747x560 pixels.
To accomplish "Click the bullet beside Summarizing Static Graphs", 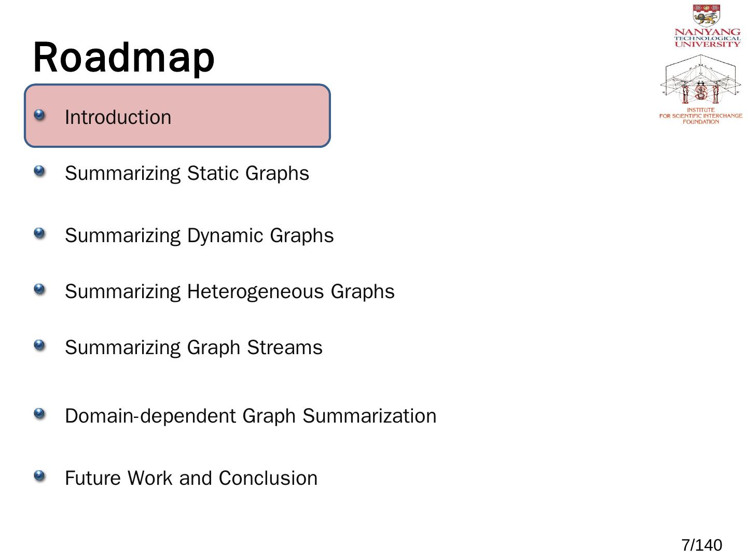I will [39, 171].
